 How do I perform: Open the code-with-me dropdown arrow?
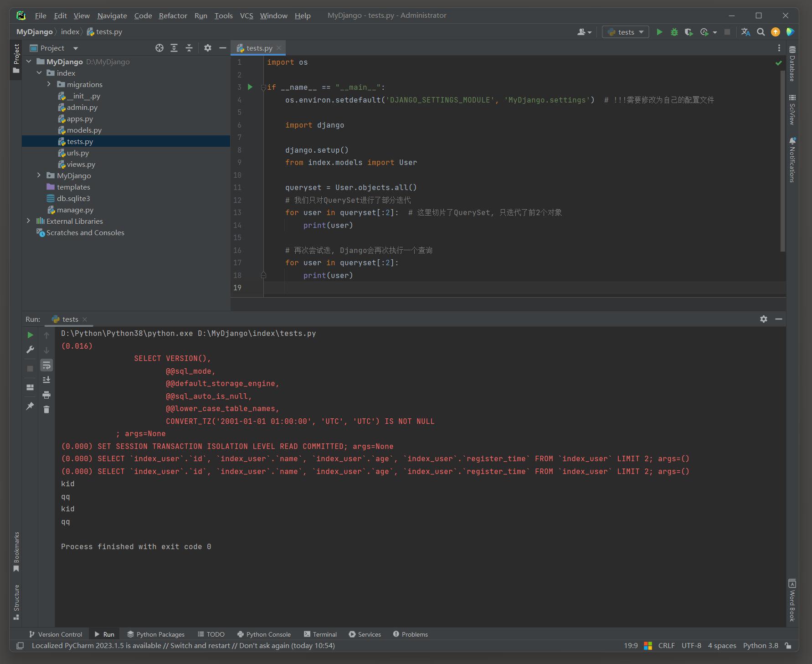pos(590,32)
